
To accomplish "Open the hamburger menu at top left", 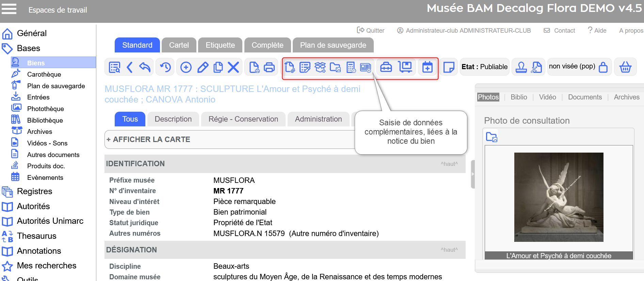I will [x=9, y=9].
